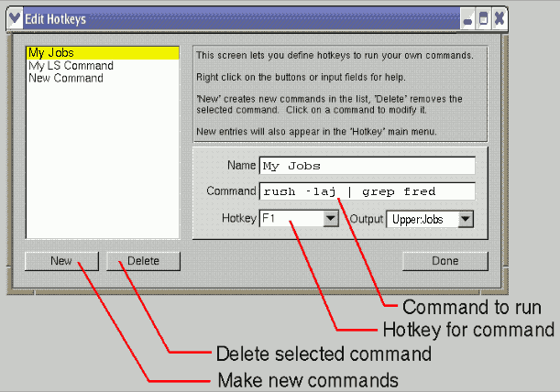560x392 pixels.
Task: Open the Output dropdown arrow
Action: click(466, 219)
